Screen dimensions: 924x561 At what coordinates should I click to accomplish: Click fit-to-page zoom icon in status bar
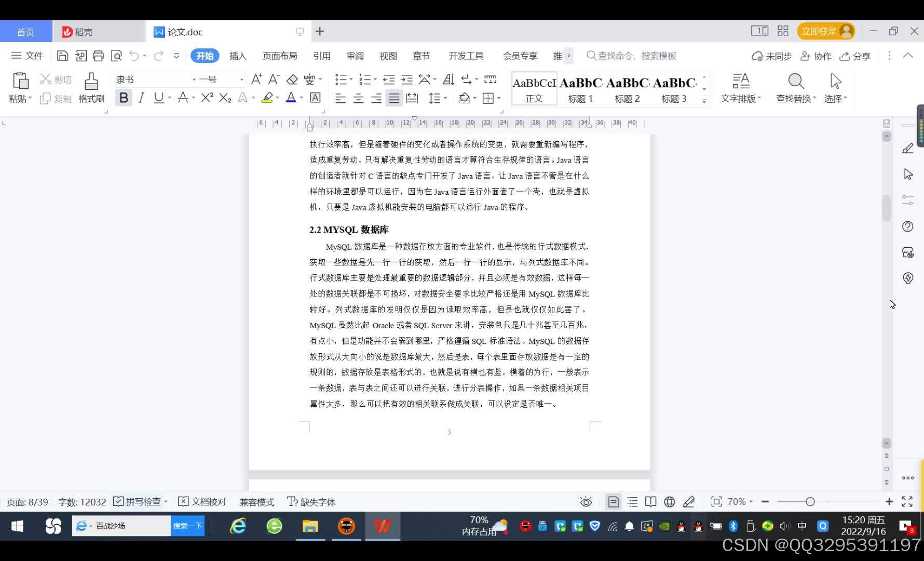pyautogui.click(x=716, y=502)
